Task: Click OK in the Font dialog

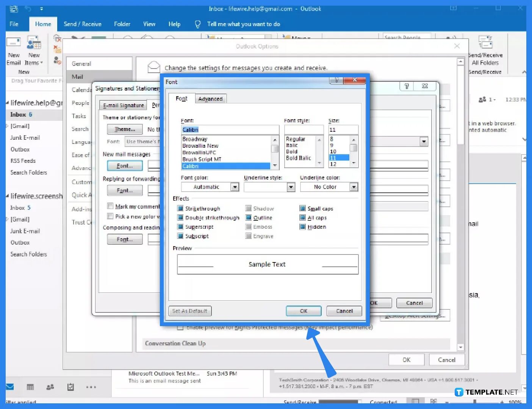Action: tap(304, 311)
